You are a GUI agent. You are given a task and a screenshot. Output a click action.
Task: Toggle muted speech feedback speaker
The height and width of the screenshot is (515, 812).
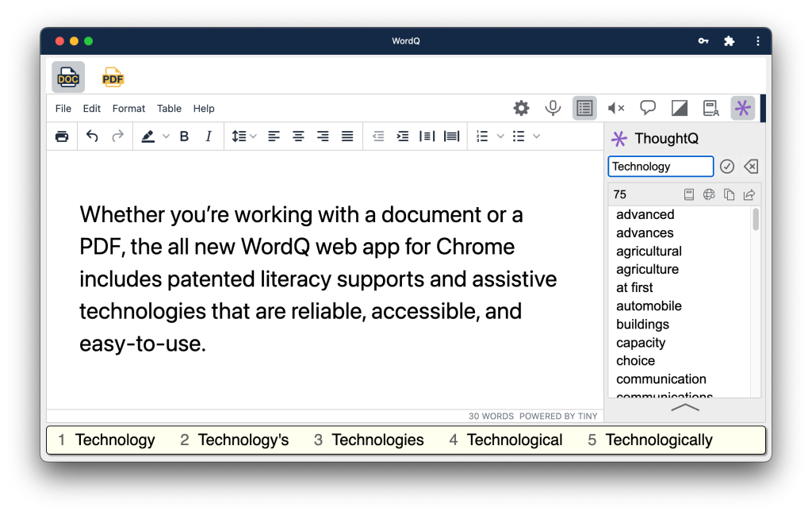[615, 108]
